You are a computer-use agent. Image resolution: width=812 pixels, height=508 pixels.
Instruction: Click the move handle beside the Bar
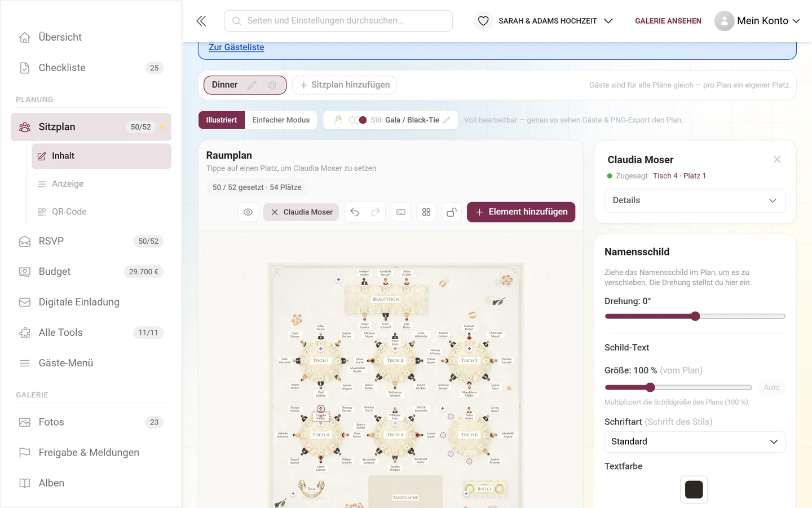tap(293, 494)
